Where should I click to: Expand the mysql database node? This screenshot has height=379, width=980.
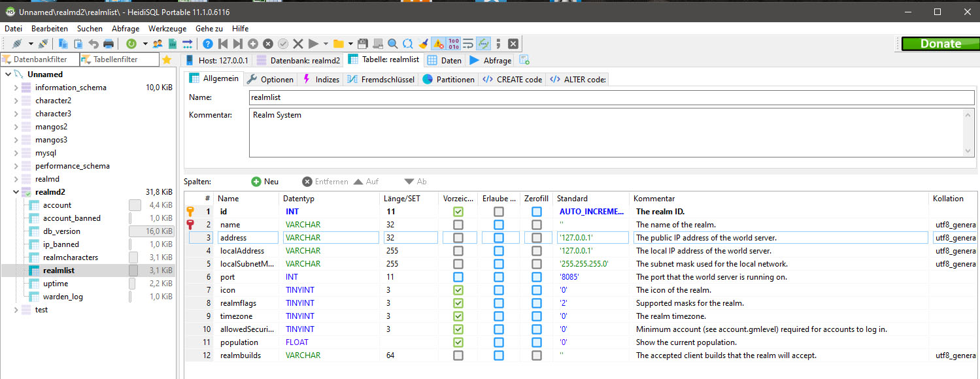(16, 153)
